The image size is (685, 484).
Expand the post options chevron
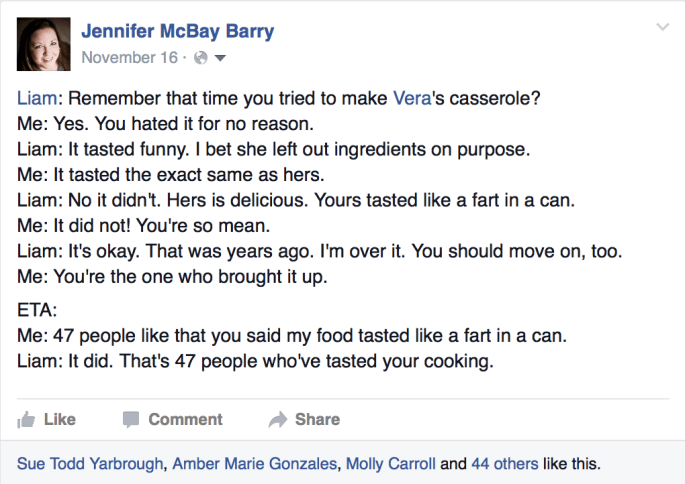[661, 26]
